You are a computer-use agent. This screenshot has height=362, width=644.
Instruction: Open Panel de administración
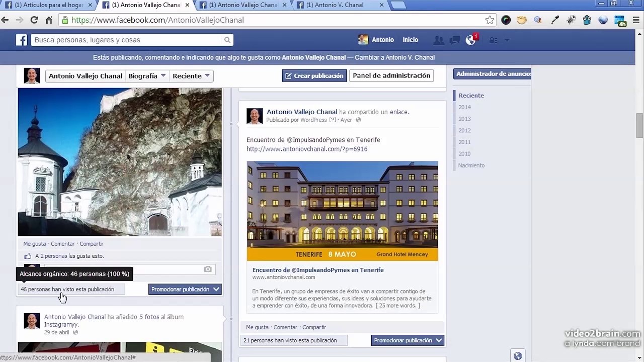[391, 76]
